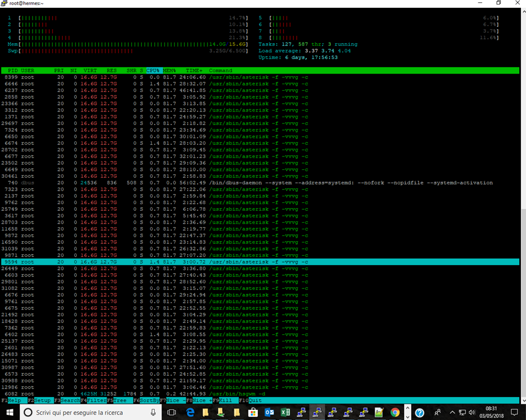
Task: Select the asterisk process row PID 28702
Action: [x=260, y=150]
